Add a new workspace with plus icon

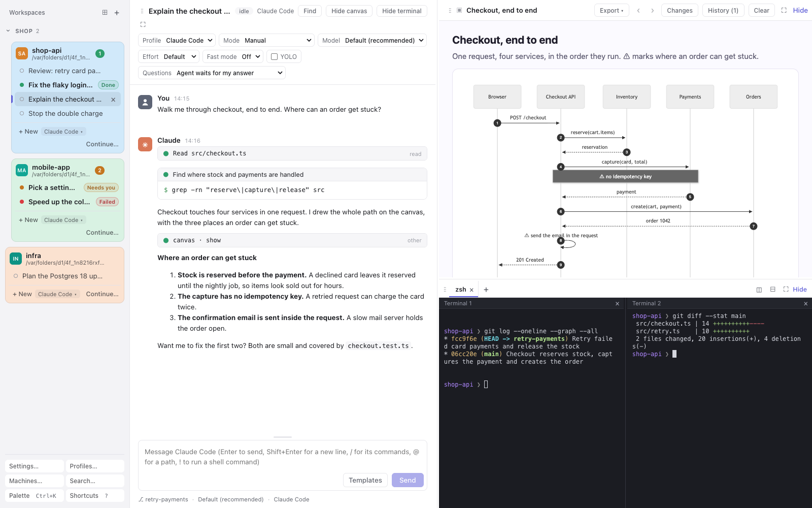click(x=117, y=13)
